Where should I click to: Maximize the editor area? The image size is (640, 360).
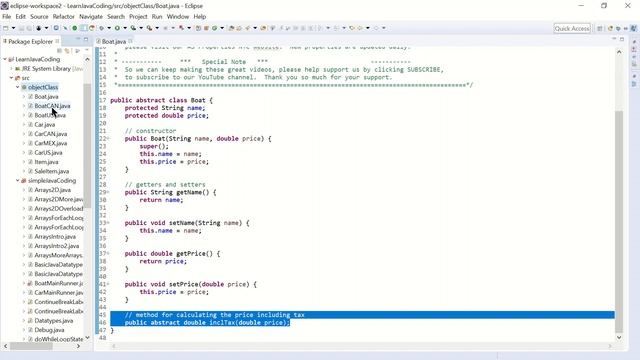coord(622,39)
